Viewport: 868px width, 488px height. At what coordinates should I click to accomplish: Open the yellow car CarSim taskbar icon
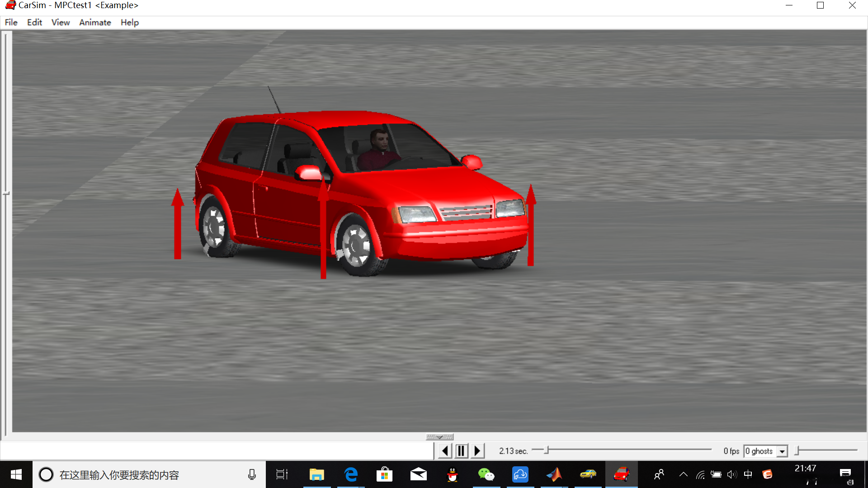(588, 474)
